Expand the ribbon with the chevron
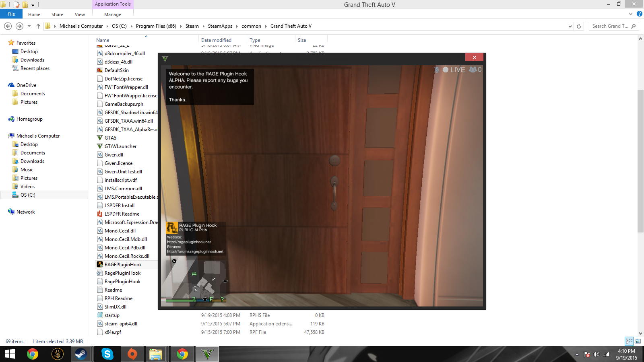This screenshot has height=362, width=644. tap(631, 14)
